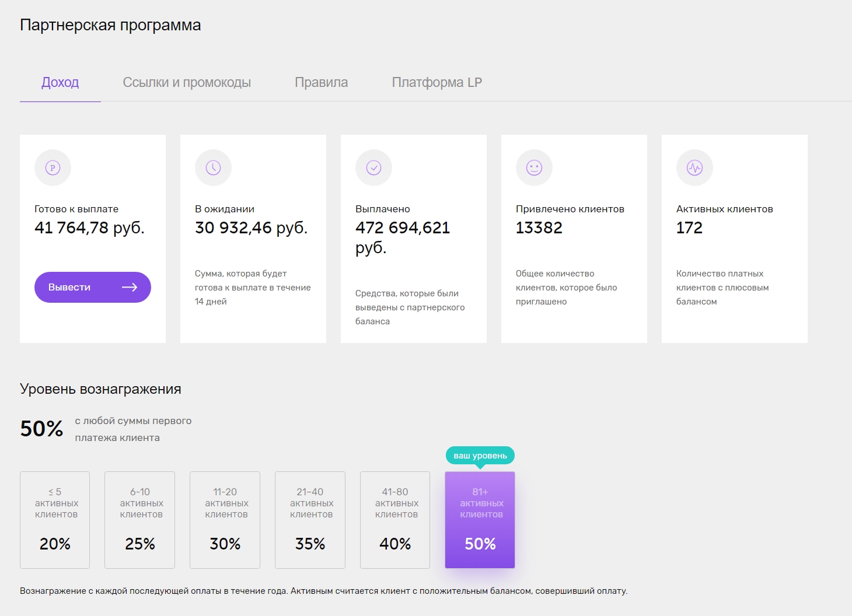
Task: Go to the Платформа LP tab
Action: pyautogui.click(x=437, y=82)
